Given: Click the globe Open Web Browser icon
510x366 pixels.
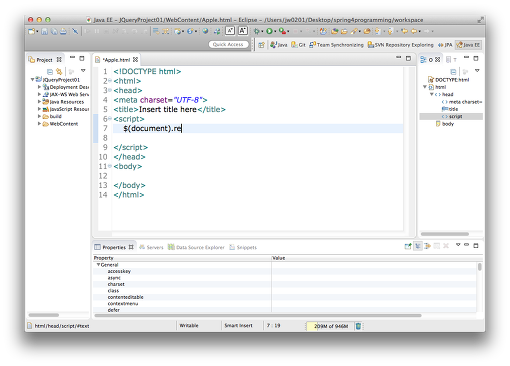Looking at the screenshot, I should (x=205, y=31).
